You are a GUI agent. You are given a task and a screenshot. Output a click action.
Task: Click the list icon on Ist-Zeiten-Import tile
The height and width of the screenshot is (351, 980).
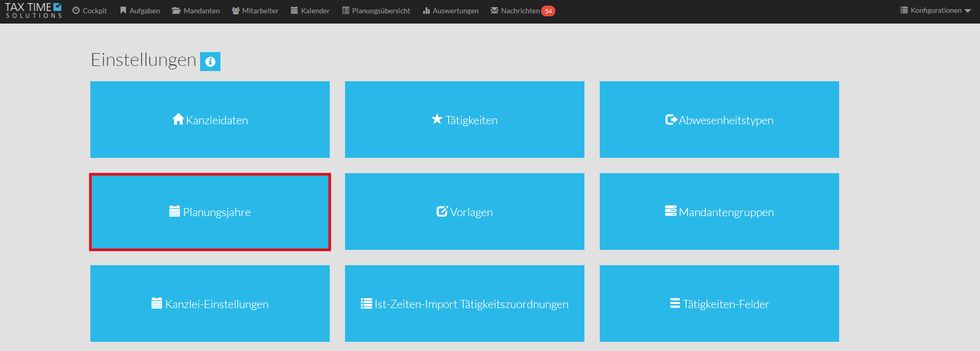(366, 303)
